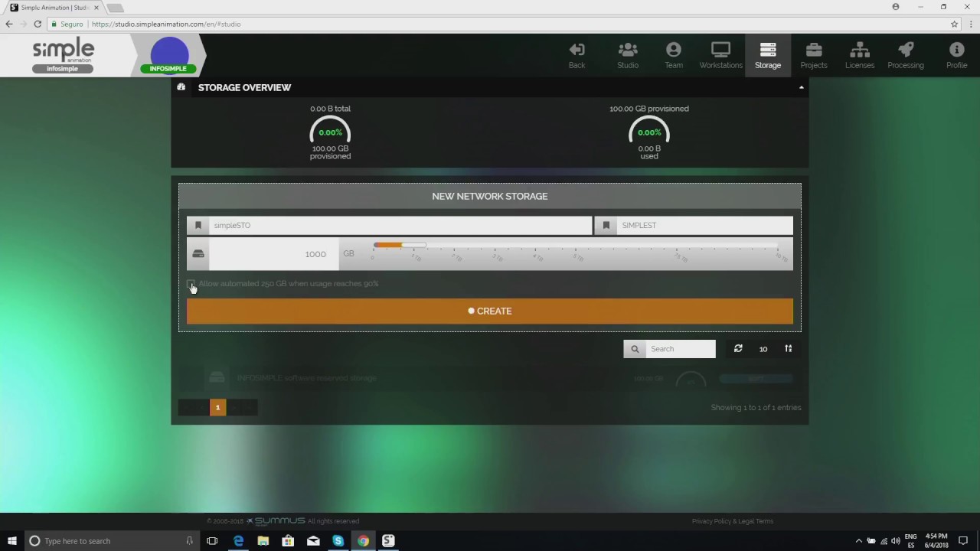Change the 10 entries per page
This screenshot has width=980, height=551.
coord(763,349)
